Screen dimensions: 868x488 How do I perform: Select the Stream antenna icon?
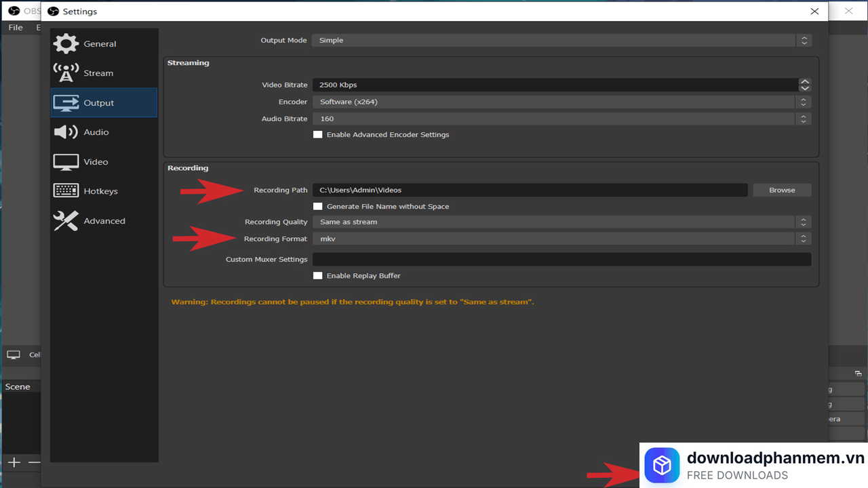[x=66, y=73]
